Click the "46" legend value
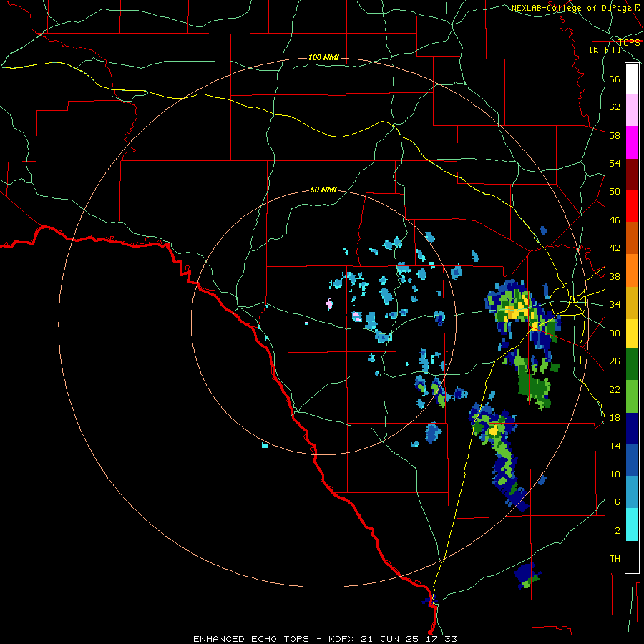This screenshot has width=644, height=644. 615,220
